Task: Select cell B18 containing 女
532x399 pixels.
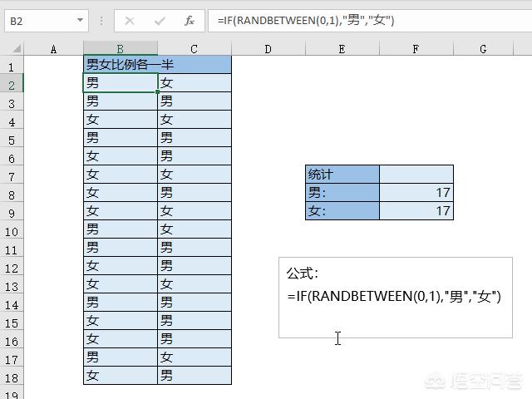Action: (121, 376)
